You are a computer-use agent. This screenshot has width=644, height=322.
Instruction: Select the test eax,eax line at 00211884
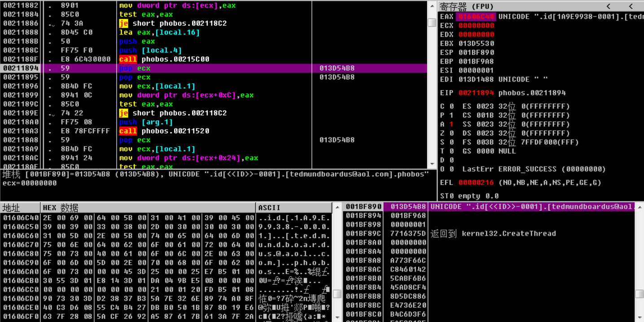(x=213, y=14)
